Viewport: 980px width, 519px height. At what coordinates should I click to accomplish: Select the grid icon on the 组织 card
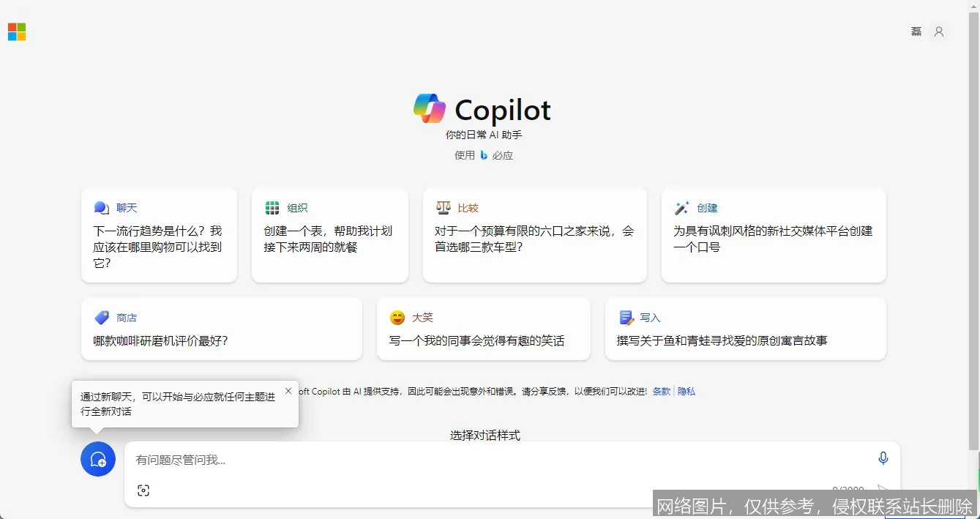(272, 207)
